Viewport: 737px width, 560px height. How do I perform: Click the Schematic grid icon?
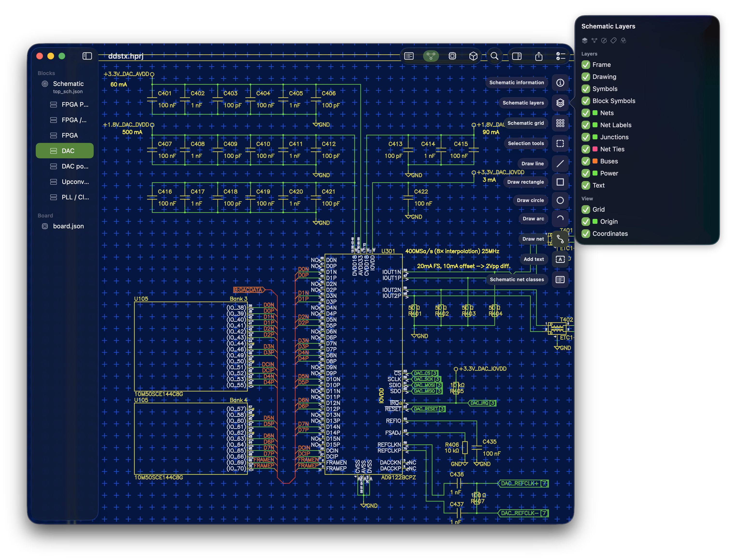(x=560, y=123)
